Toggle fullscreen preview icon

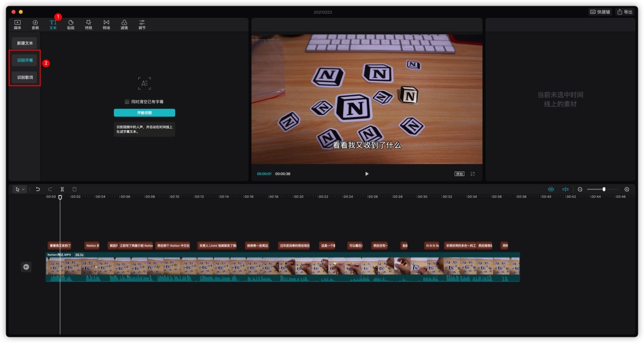click(x=473, y=174)
